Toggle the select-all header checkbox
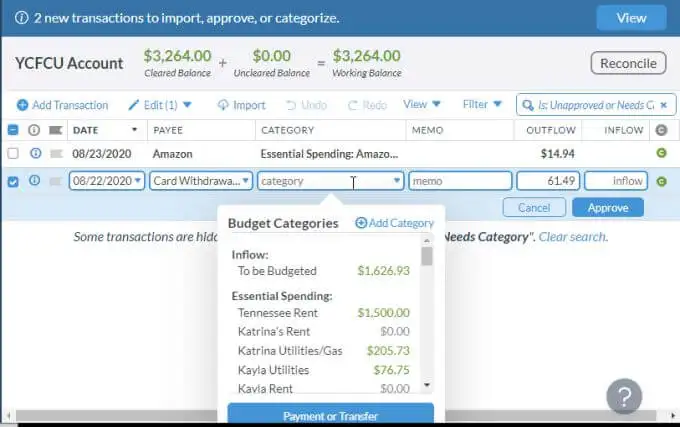This screenshot has width=680, height=427. [13, 130]
